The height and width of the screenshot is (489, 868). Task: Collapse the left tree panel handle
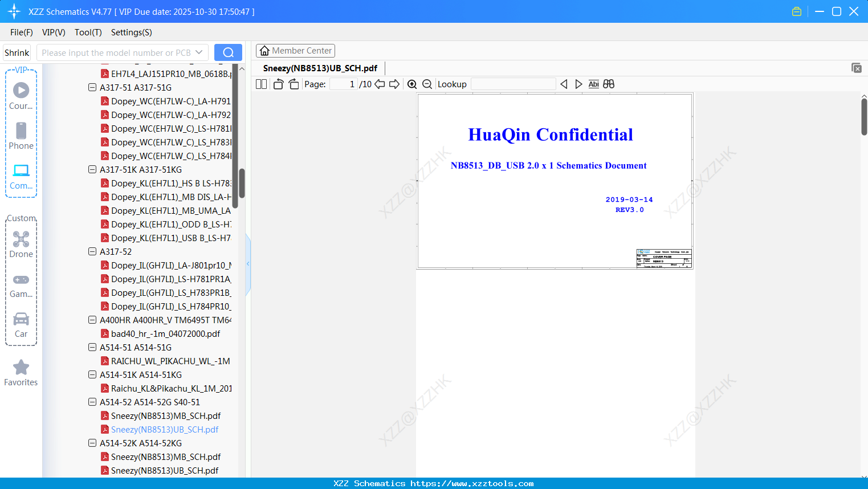pos(248,264)
